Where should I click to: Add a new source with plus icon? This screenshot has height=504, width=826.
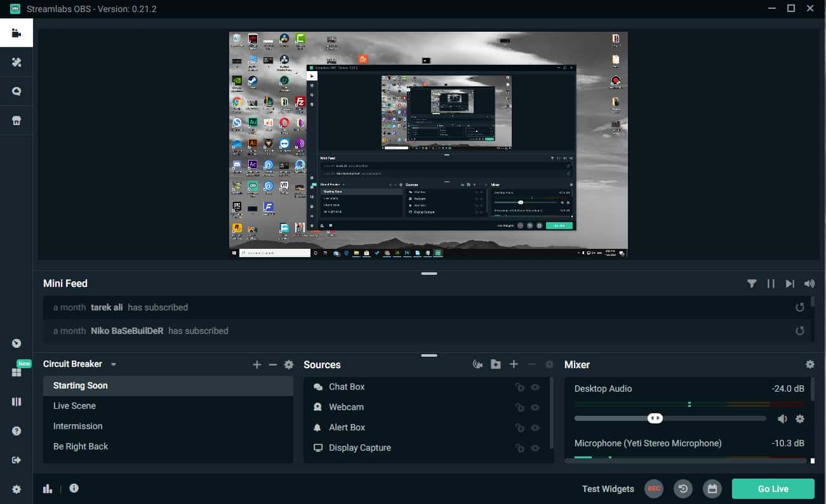pyautogui.click(x=514, y=364)
